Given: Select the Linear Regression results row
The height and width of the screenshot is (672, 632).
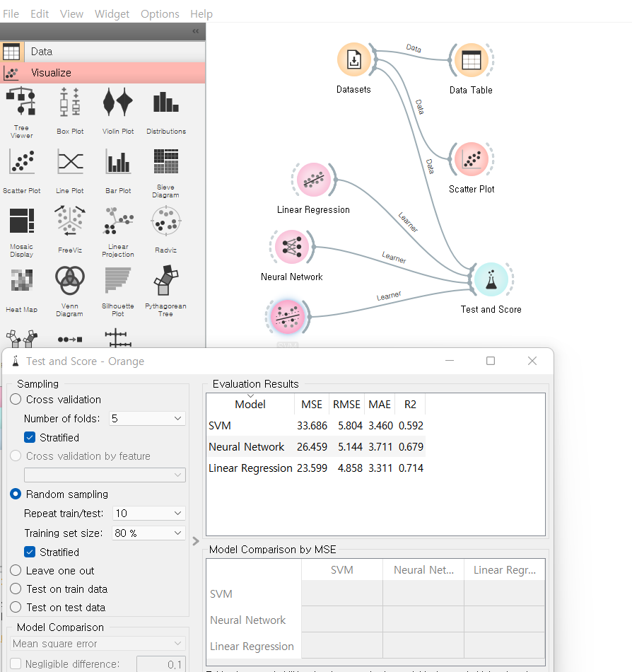Looking at the screenshot, I should point(251,468).
